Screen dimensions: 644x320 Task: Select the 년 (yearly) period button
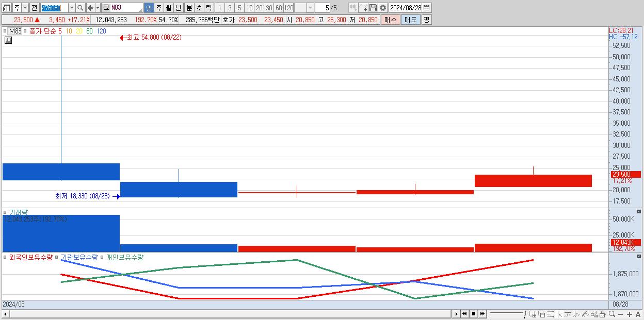[x=178, y=8]
